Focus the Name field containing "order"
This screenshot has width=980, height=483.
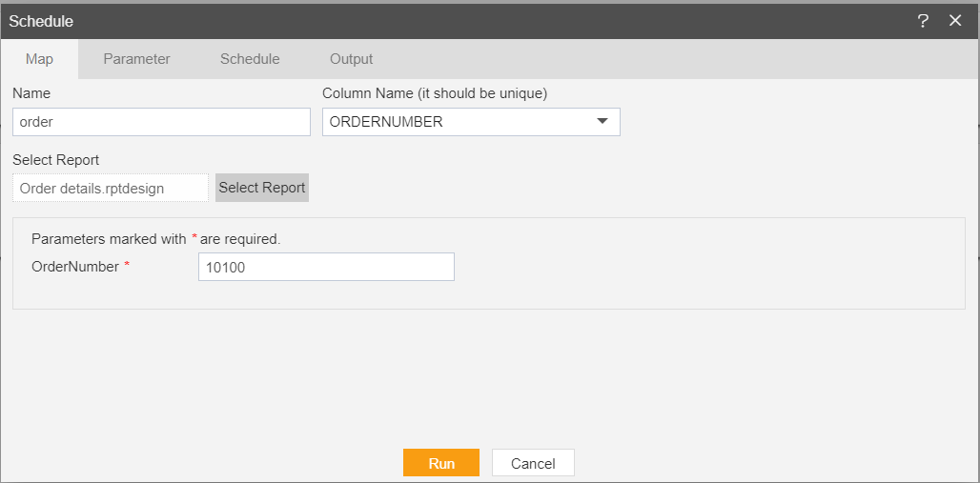pyautogui.click(x=161, y=122)
